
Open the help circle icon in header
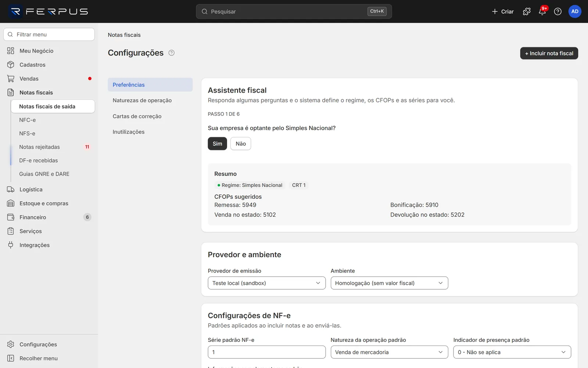pos(557,11)
